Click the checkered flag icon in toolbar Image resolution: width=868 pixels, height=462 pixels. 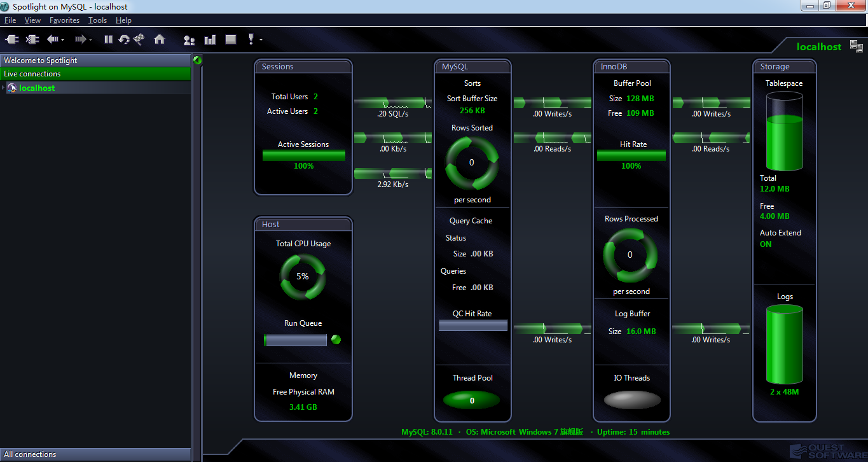139,39
